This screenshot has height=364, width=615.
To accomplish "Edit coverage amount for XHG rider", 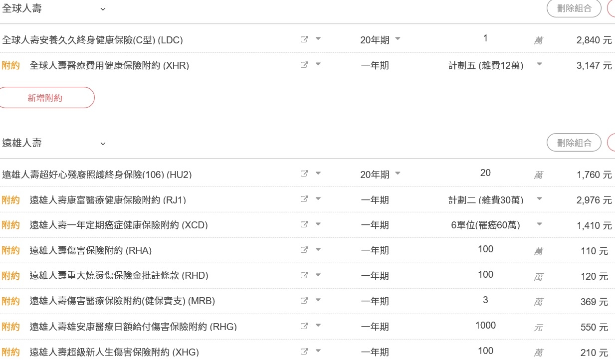I will click(x=485, y=351).
